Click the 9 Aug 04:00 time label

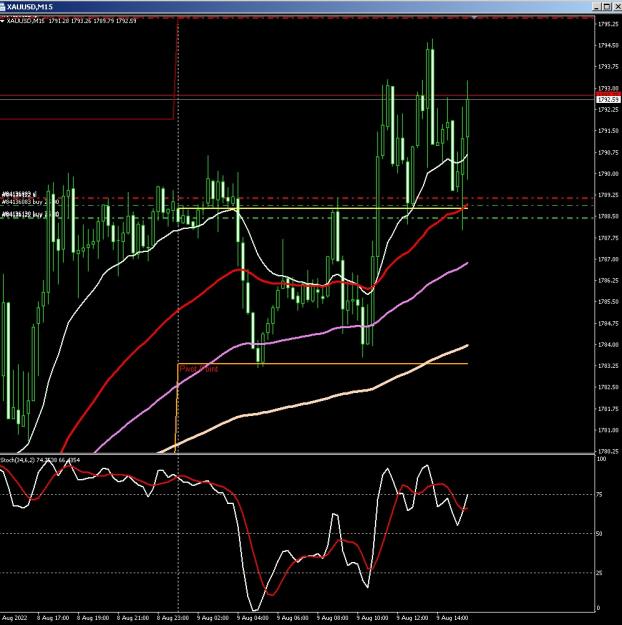253,618
